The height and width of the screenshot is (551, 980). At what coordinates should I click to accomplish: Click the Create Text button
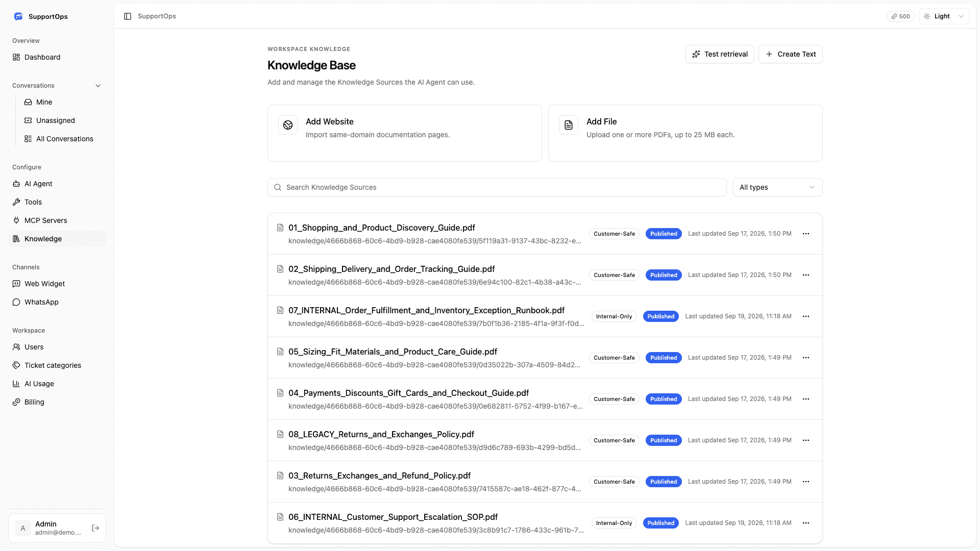click(790, 54)
